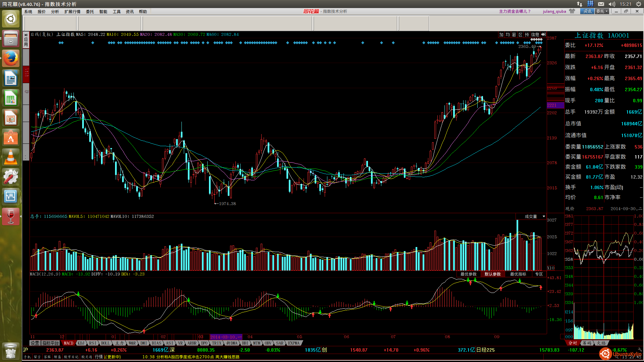Select the MACD indicator tab
Screen dimensions: 644x362
(68, 343)
